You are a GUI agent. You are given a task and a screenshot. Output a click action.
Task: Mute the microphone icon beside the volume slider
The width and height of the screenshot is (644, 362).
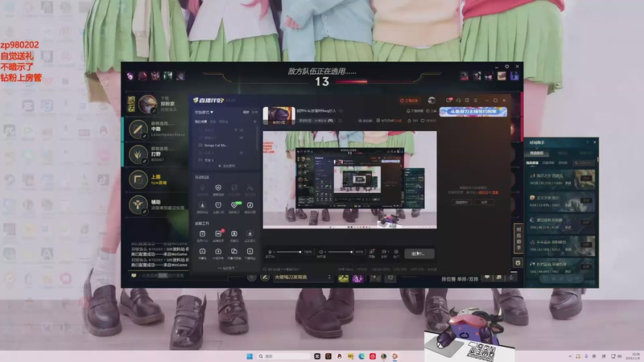click(270, 252)
